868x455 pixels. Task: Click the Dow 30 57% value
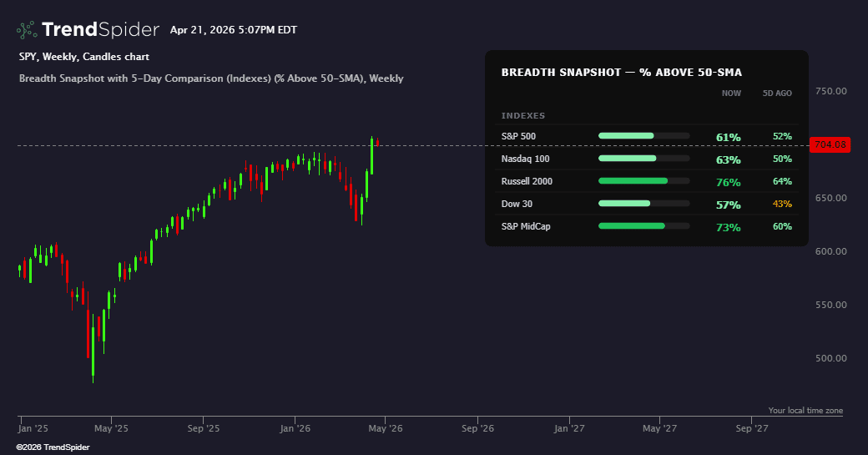(729, 205)
